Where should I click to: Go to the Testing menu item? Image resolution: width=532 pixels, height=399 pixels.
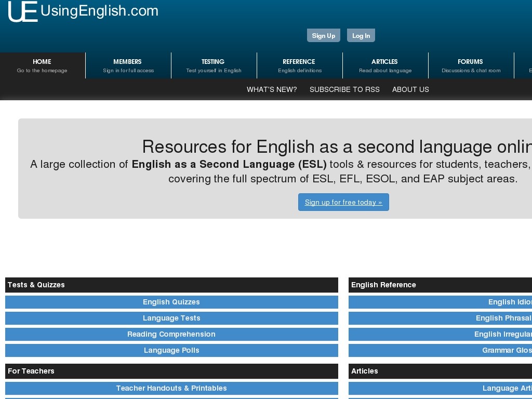click(x=214, y=65)
